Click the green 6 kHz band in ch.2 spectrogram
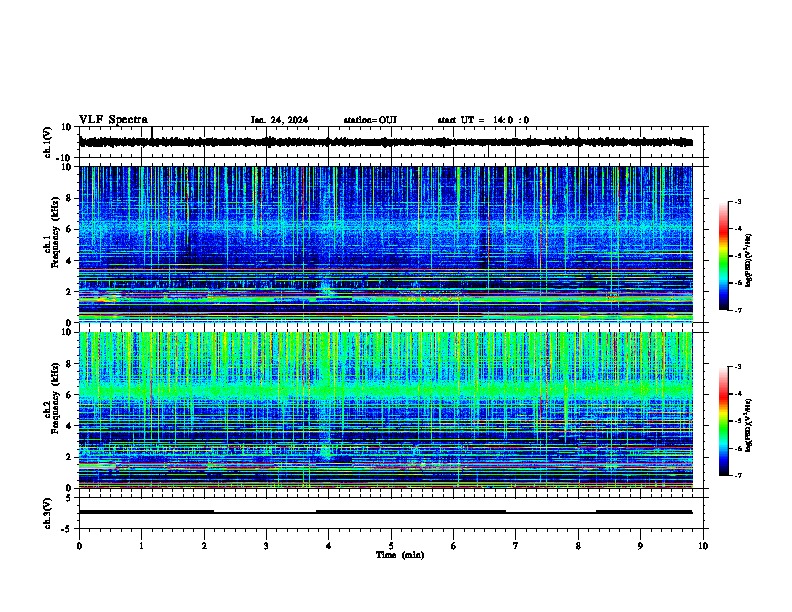The height and width of the screenshot is (612, 792). [385, 390]
